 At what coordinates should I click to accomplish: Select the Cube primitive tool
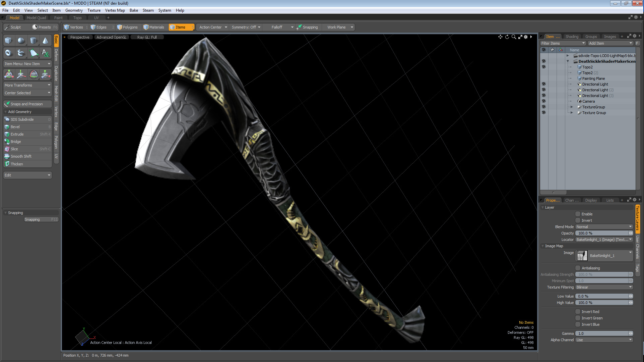coord(8,41)
